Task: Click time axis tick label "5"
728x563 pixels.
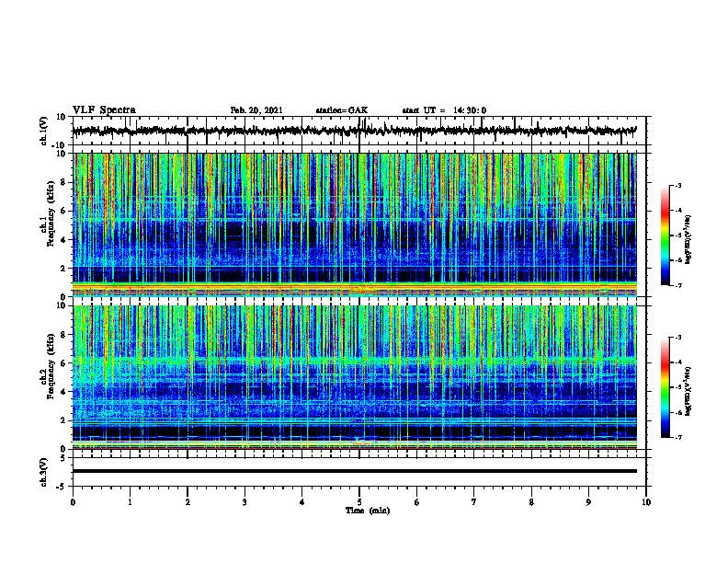Action: click(359, 502)
